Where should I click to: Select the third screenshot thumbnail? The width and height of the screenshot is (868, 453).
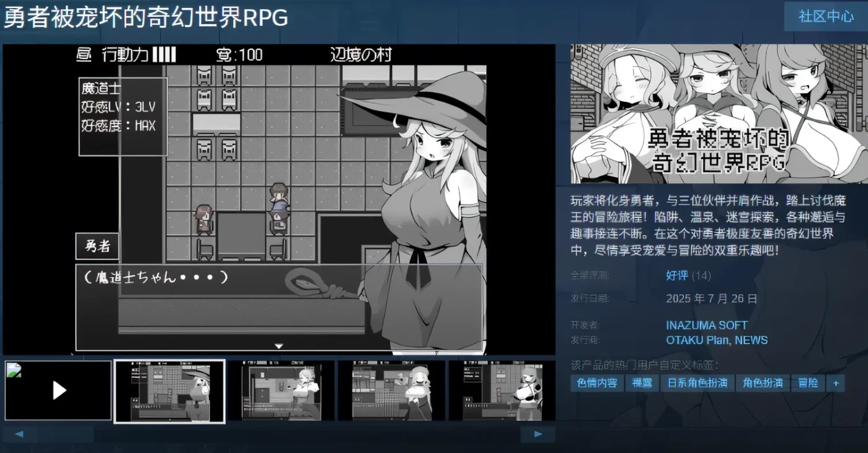coord(282,390)
